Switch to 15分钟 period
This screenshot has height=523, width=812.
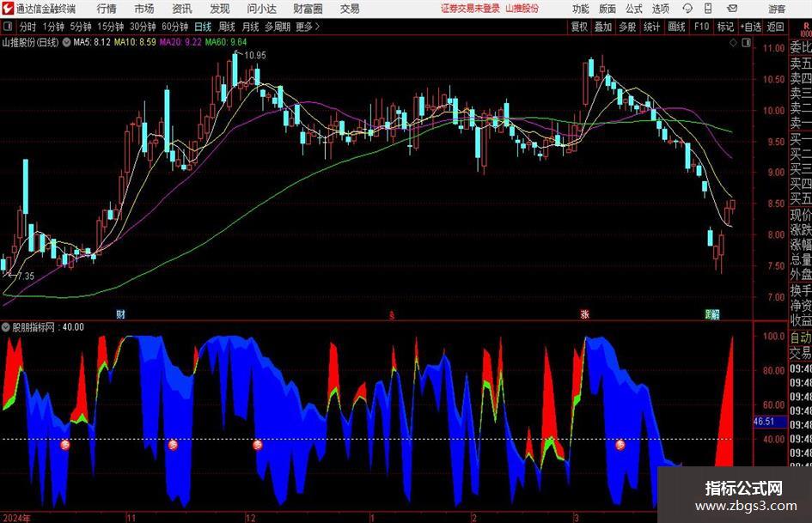tap(110, 27)
